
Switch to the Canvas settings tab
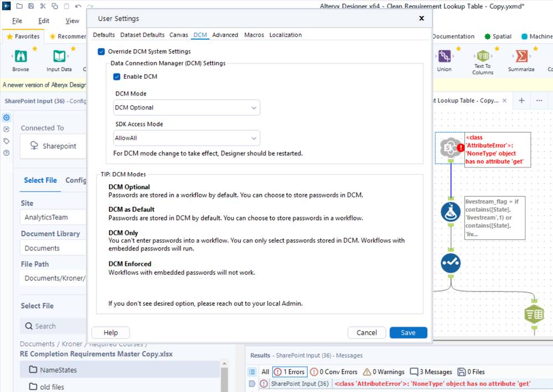[x=179, y=35]
